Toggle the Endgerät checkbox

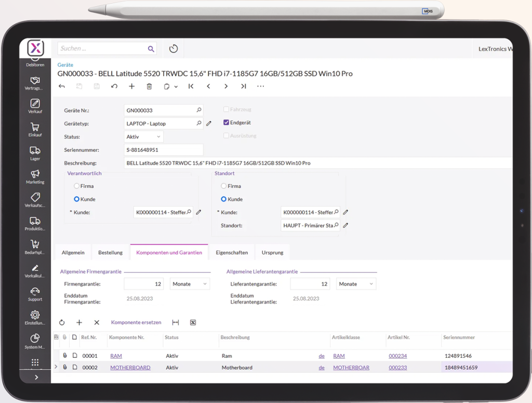(226, 123)
